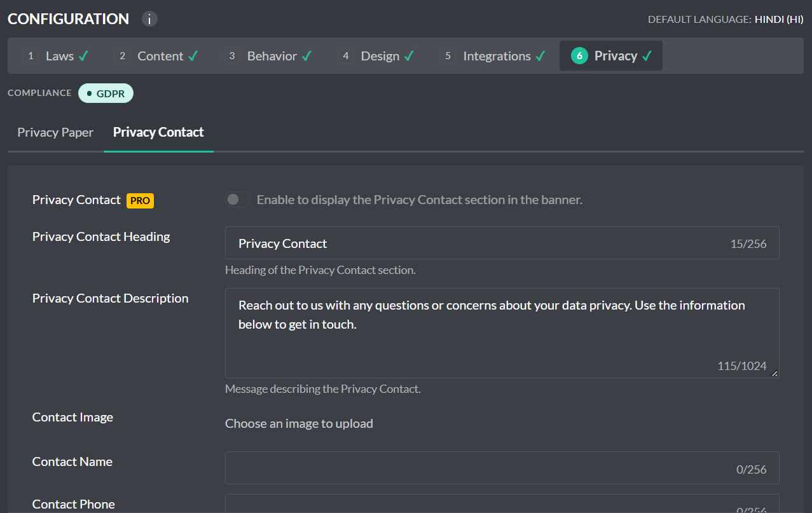Viewport: 812px width, 513px height.
Task: Go to the Content step
Action: [156, 56]
